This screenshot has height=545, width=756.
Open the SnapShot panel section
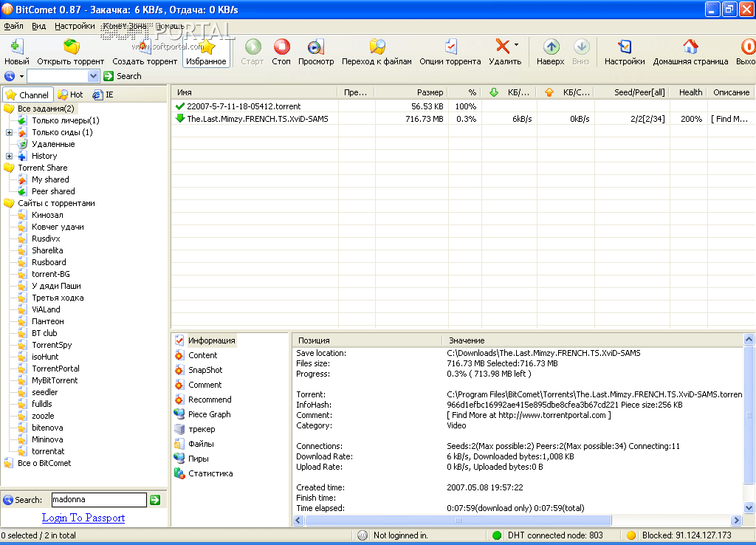pos(205,370)
